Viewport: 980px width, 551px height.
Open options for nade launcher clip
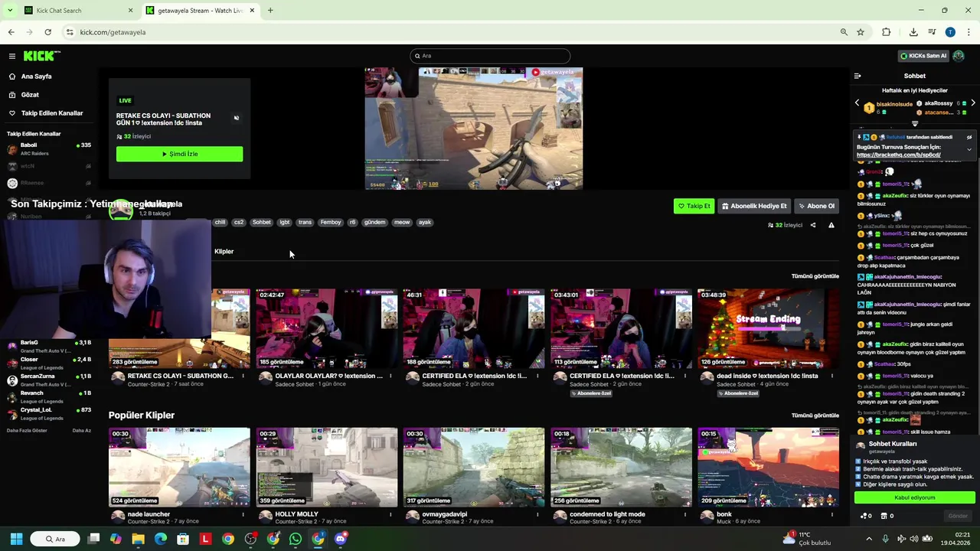(x=243, y=514)
